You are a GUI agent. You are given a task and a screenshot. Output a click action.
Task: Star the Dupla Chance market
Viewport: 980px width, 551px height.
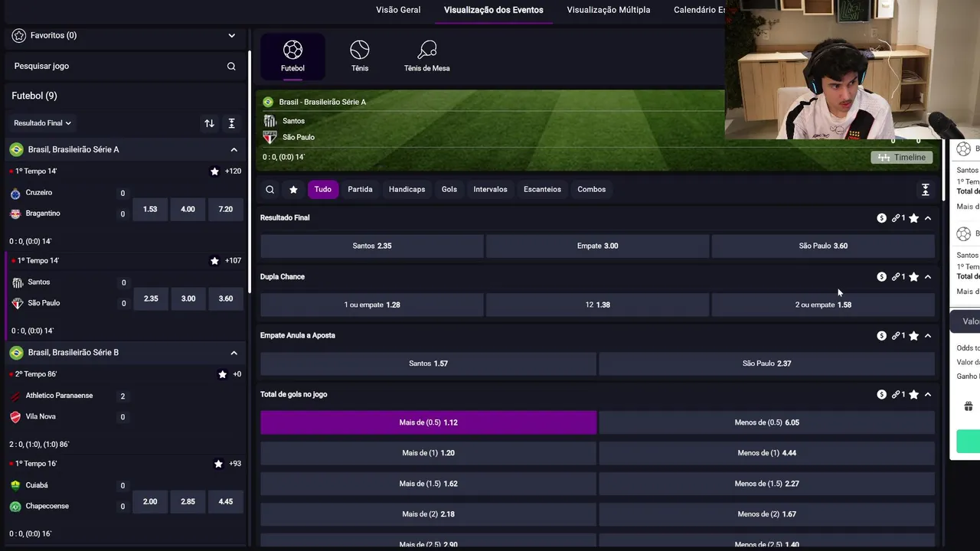[x=913, y=277]
